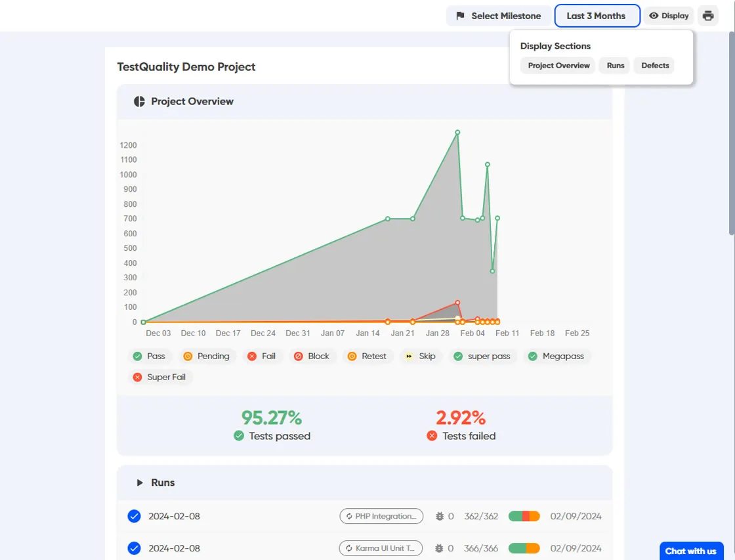The height and width of the screenshot is (560, 735).
Task: Toggle the Block legend series
Action: tap(312, 356)
